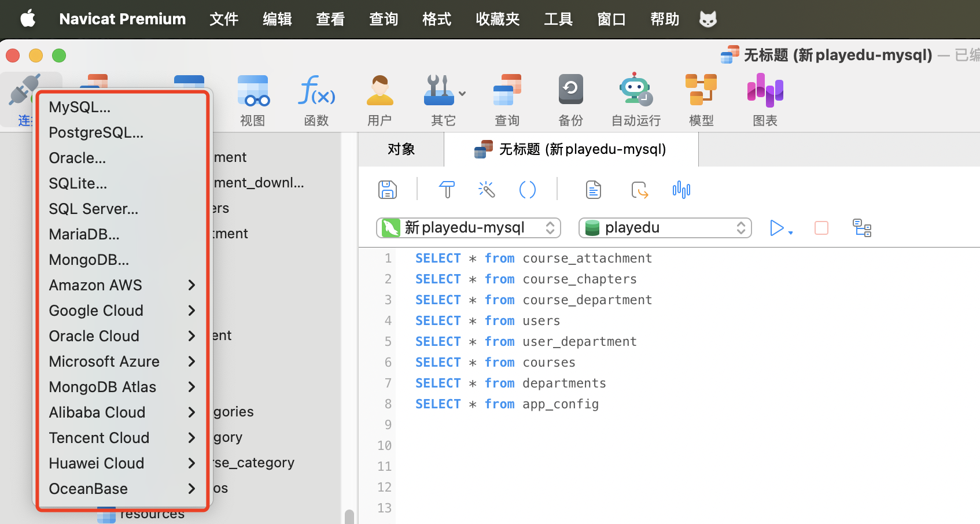This screenshot has height=524, width=980.
Task: Open the Query (查询) toolbar icon
Action: tap(507, 91)
